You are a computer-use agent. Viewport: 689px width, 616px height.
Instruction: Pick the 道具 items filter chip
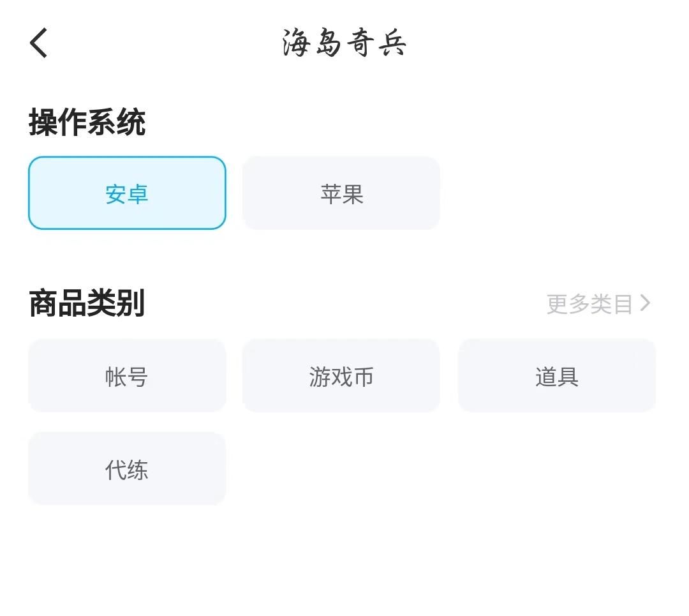[556, 376]
